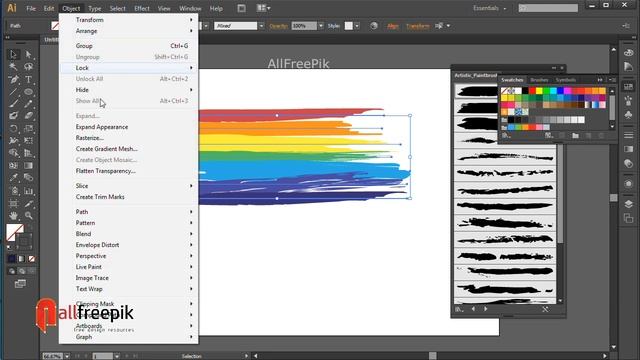Image resolution: width=640 pixels, height=360 pixels.
Task: Load the next brush library
Action: click(x=486, y=309)
